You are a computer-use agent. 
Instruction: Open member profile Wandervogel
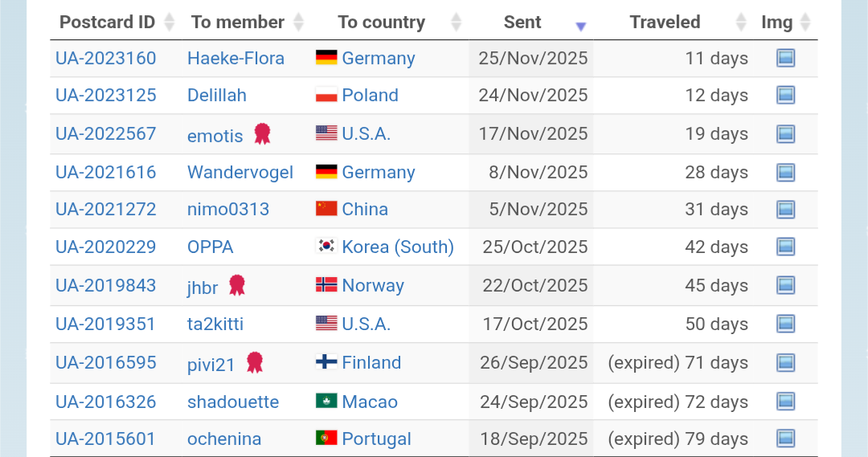point(240,172)
